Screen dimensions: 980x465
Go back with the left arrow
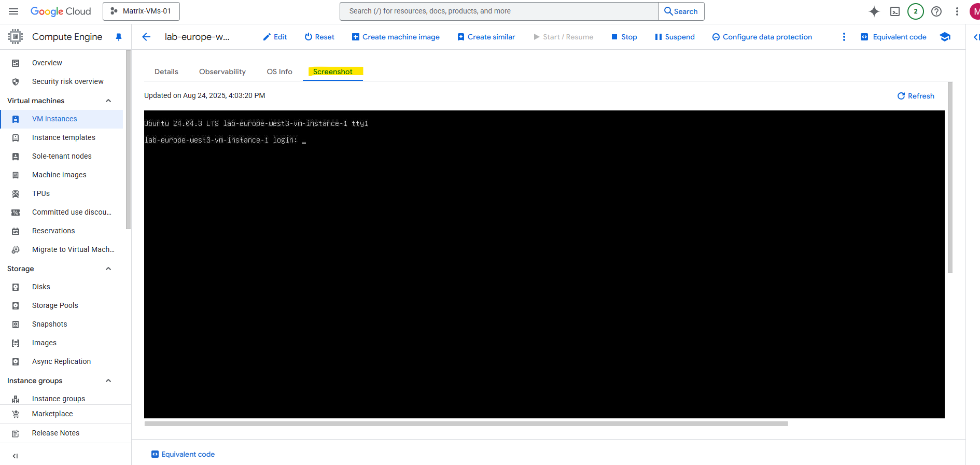click(x=146, y=36)
